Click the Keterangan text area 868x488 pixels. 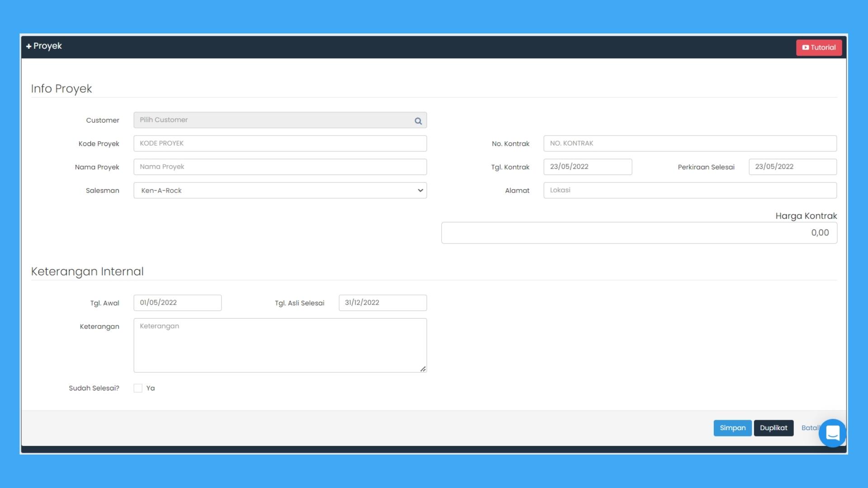(x=280, y=346)
